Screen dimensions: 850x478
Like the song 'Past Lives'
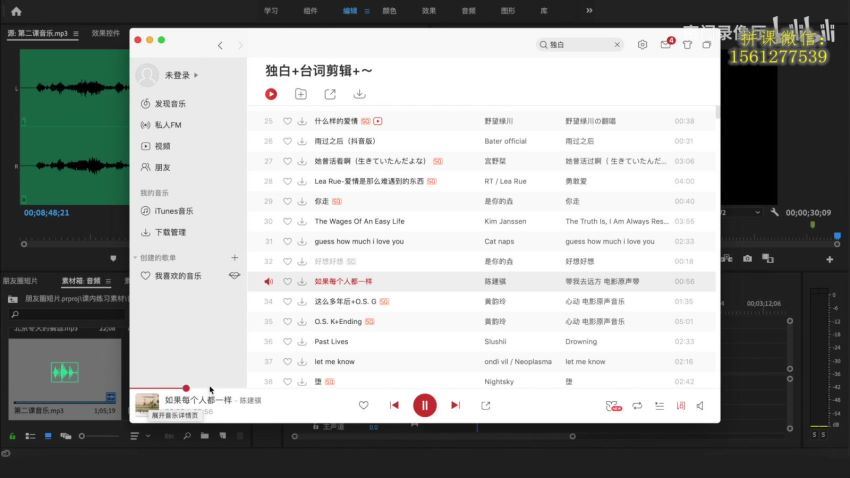(287, 341)
